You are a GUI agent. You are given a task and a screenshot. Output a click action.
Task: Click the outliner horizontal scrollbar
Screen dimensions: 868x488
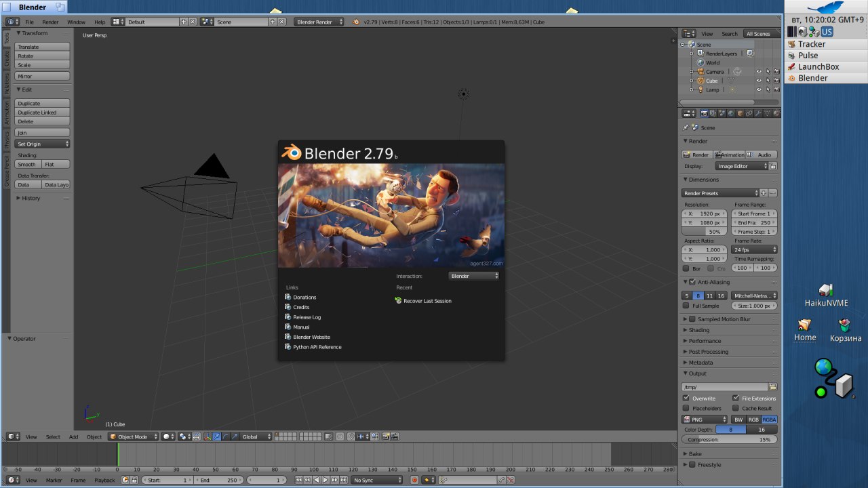717,102
